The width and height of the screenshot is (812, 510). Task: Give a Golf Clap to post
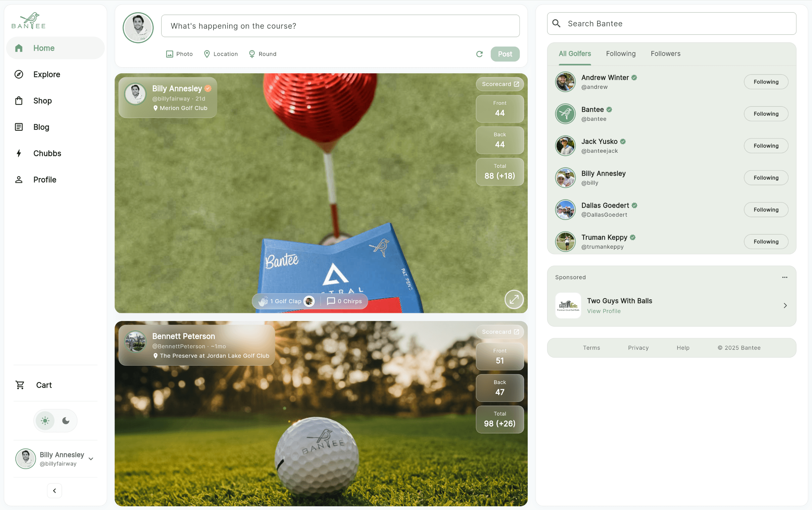[x=280, y=301]
